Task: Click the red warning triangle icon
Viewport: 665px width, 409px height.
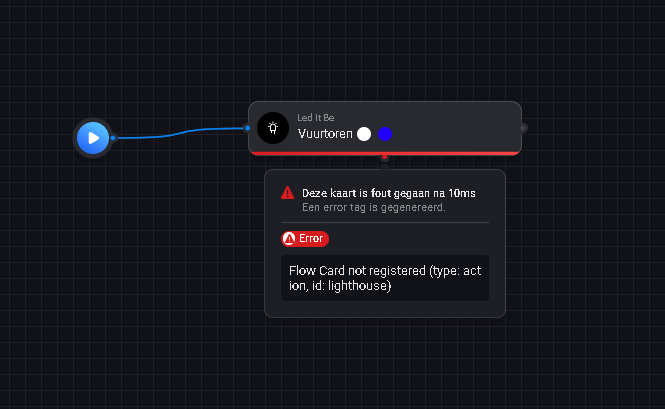Action: (288, 193)
